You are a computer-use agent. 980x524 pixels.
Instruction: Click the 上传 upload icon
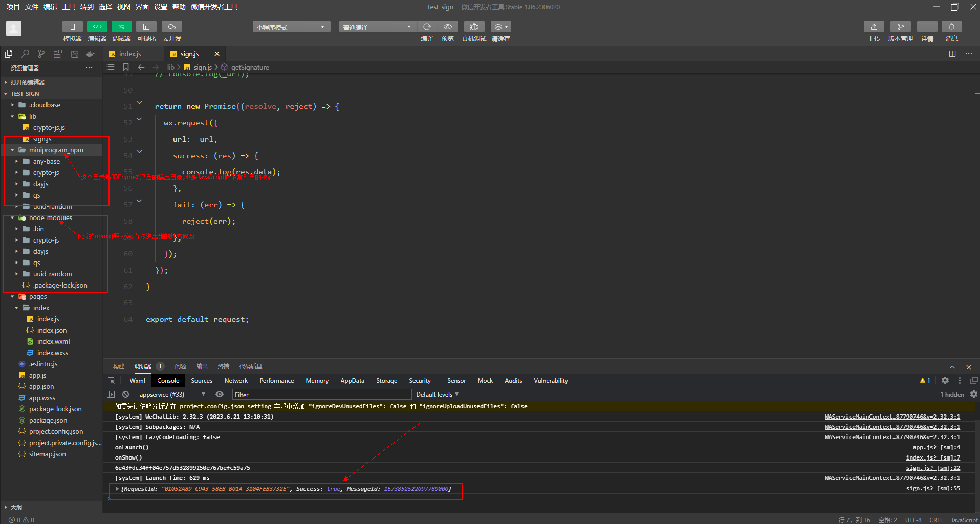pos(874,27)
